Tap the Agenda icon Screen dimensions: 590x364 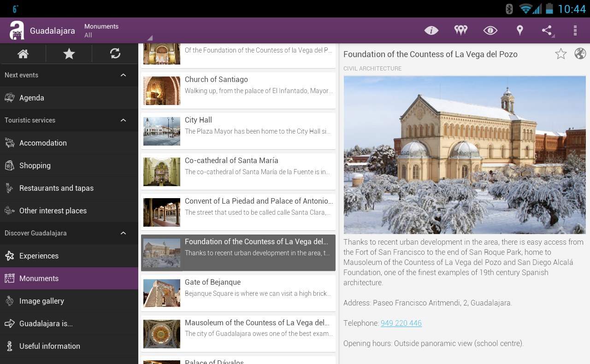click(x=10, y=98)
